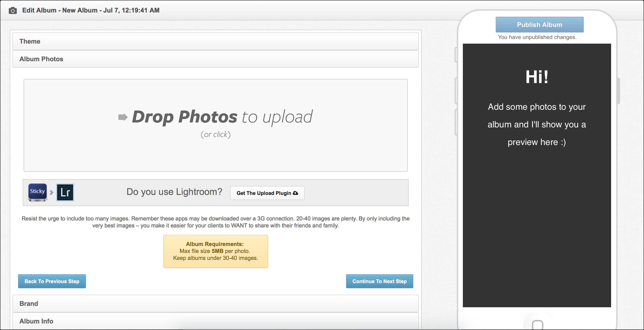Screen dimensions: 644x330
Task: Click the cloud upload icon on plugin button
Action: pos(296,193)
